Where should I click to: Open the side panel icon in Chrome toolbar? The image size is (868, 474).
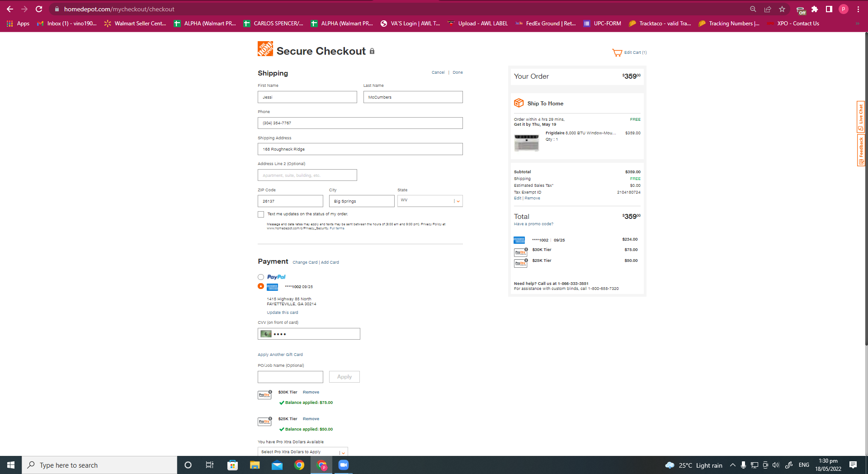point(829,9)
